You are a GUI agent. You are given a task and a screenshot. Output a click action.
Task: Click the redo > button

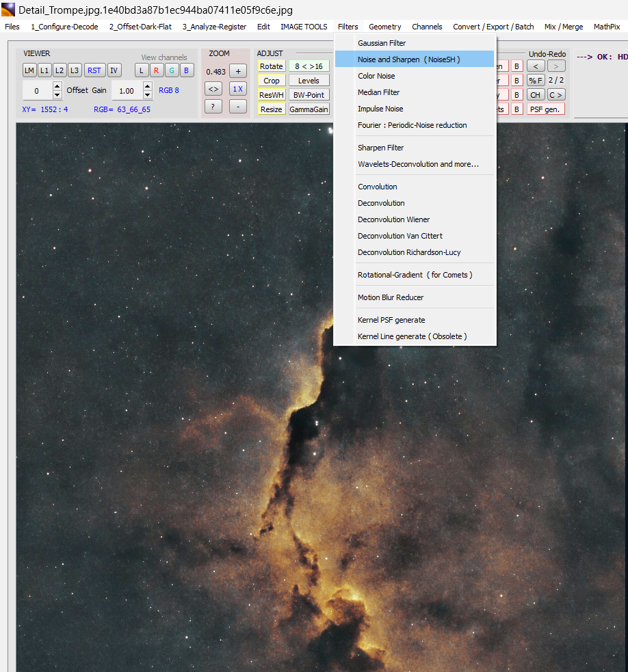tap(556, 66)
